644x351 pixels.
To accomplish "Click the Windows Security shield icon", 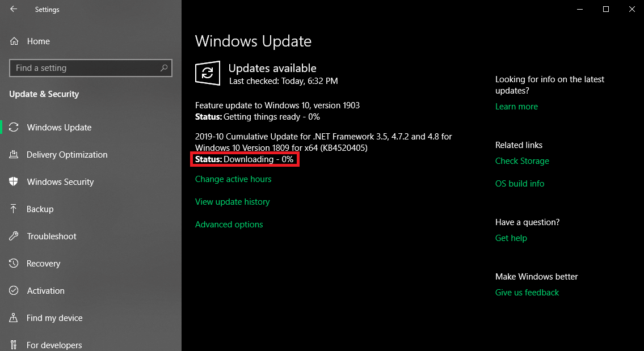I will click(x=14, y=182).
